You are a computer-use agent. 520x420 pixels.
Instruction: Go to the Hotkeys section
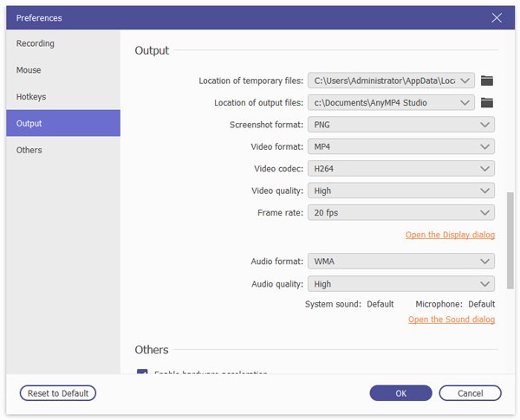pyautogui.click(x=31, y=97)
